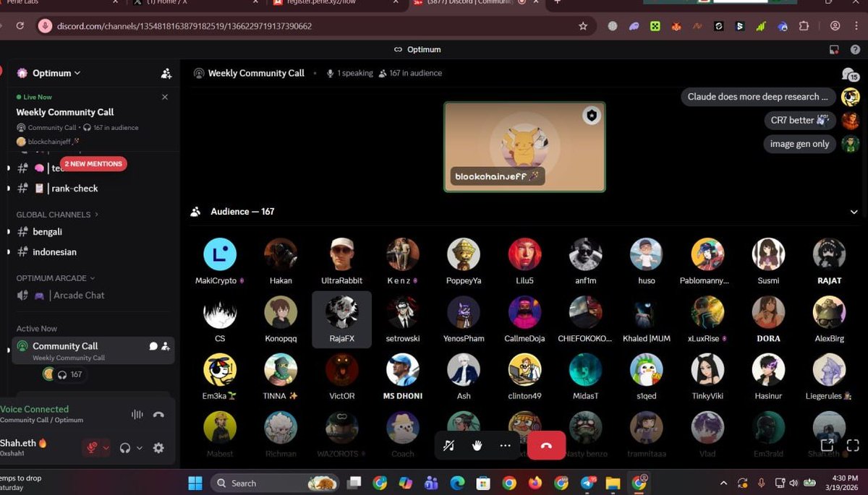This screenshot has height=495, width=868.
Task: Select the Discord Community browser tab
Action: click(x=474, y=3)
